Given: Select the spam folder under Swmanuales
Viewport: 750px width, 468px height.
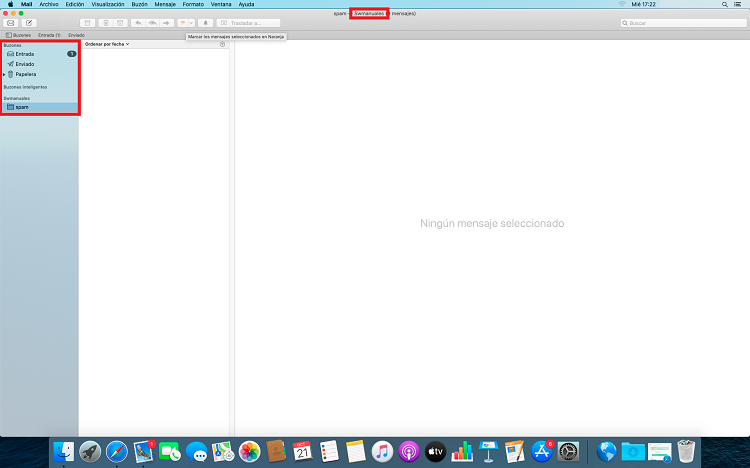Looking at the screenshot, I should (x=40, y=107).
